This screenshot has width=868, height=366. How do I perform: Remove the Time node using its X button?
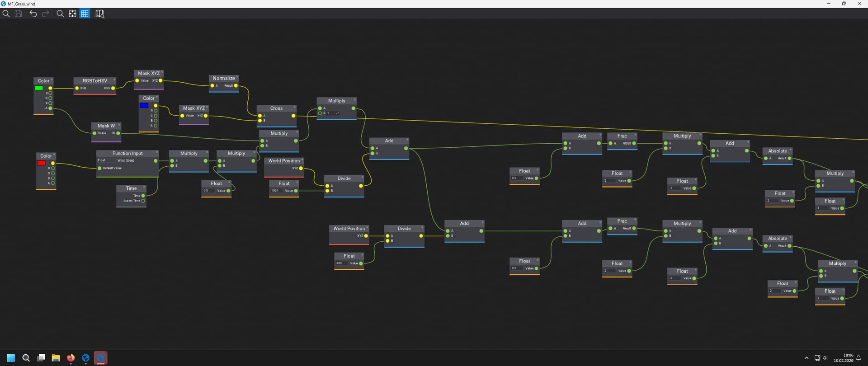tap(144, 187)
